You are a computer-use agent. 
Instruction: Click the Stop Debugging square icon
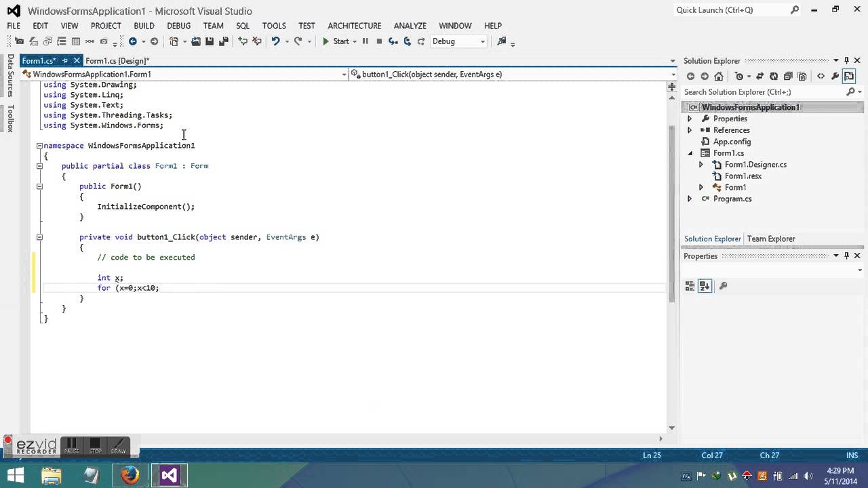(x=379, y=41)
